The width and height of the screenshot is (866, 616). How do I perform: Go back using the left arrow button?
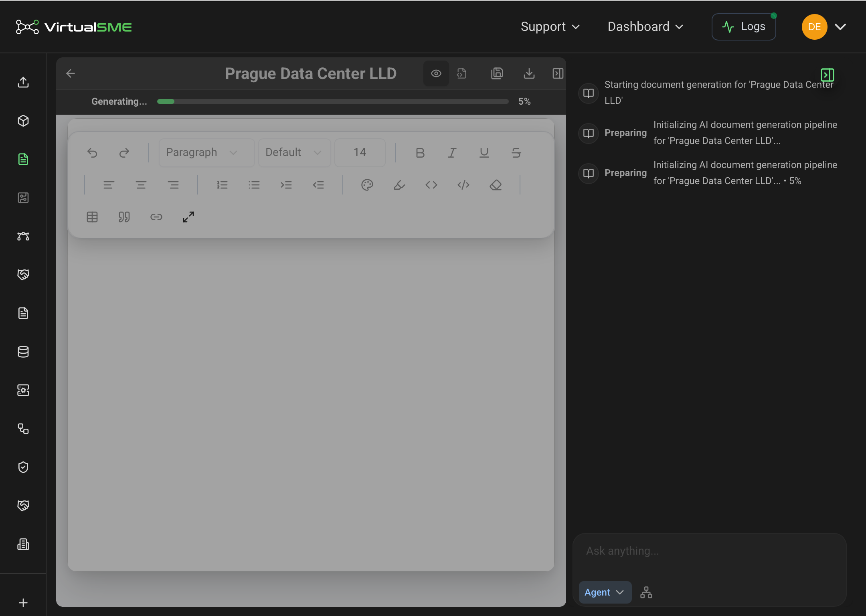71,73
